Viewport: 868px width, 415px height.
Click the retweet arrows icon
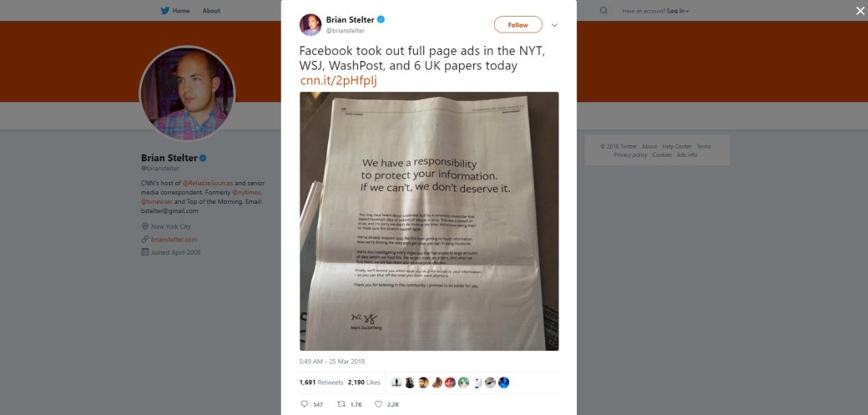[x=341, y=404]
